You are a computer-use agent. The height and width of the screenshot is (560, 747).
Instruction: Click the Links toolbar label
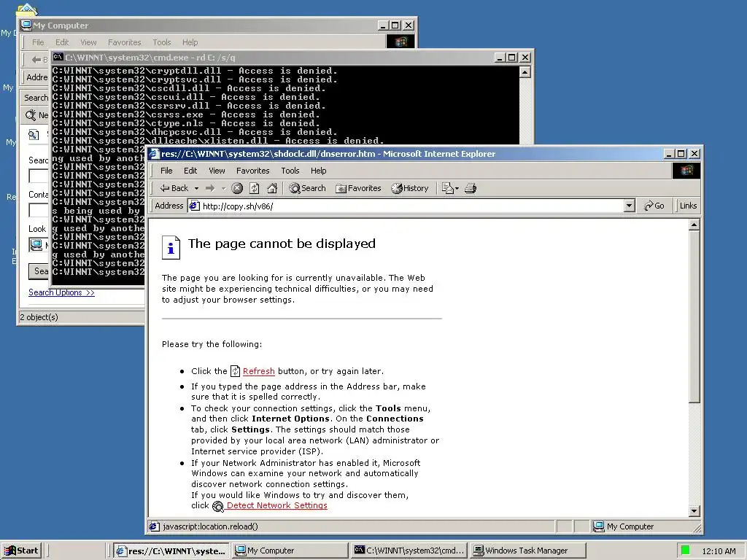click(x=688, y=206)
